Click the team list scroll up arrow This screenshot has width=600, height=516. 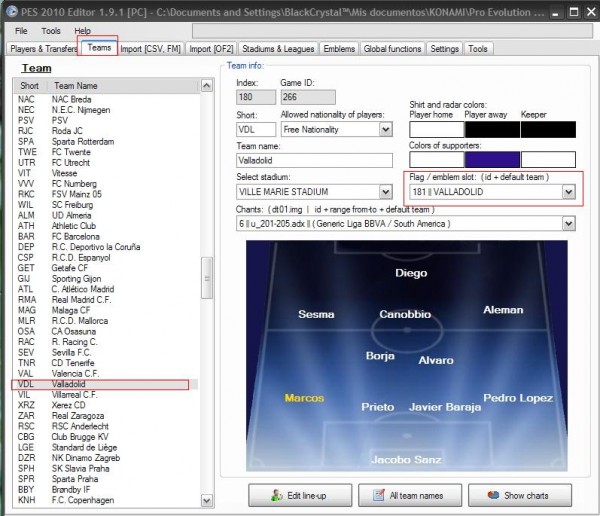point(207,86)
